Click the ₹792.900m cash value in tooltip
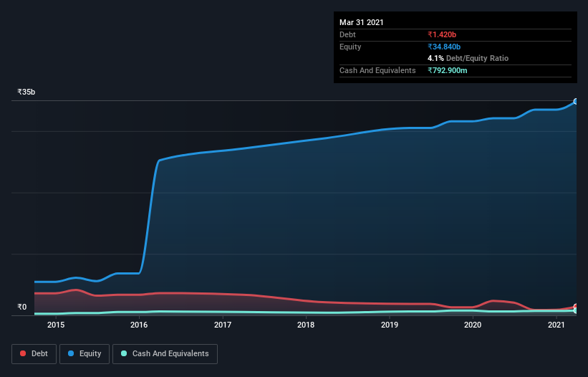This screenshot has width=588, height=377. 448,70
